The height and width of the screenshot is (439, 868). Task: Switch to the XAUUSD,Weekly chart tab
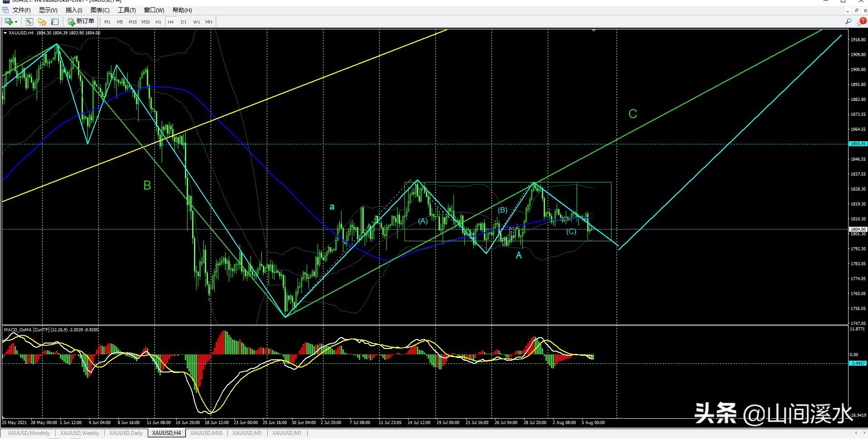80,433
